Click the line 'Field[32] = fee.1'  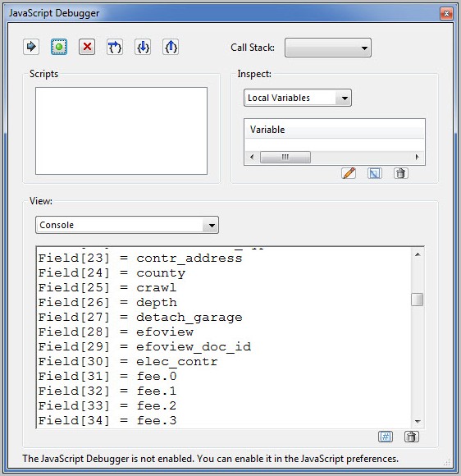coord(107,391)
